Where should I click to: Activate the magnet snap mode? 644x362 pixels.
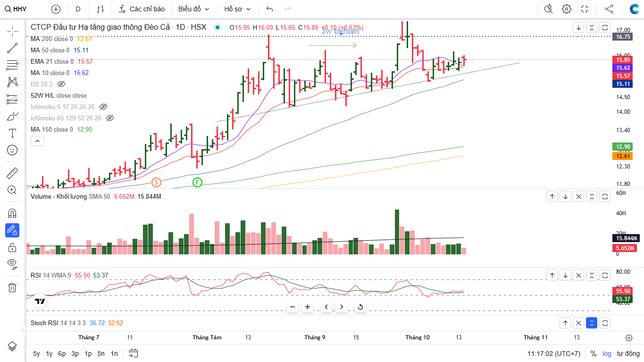coord(12,213)
